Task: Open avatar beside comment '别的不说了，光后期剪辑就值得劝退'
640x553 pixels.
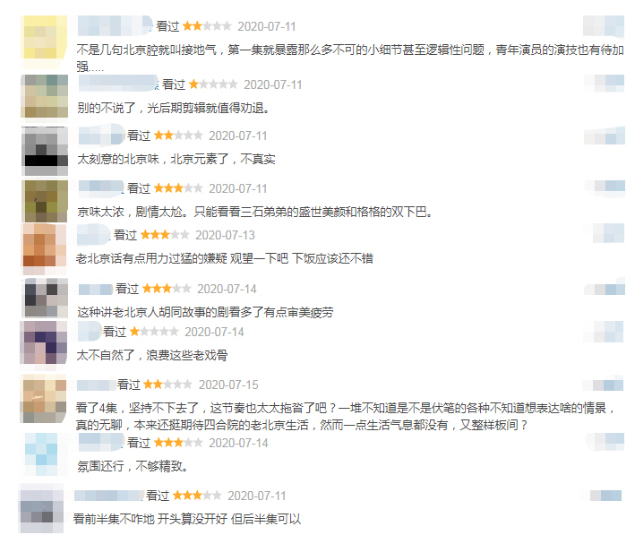Action: [44, 98]
